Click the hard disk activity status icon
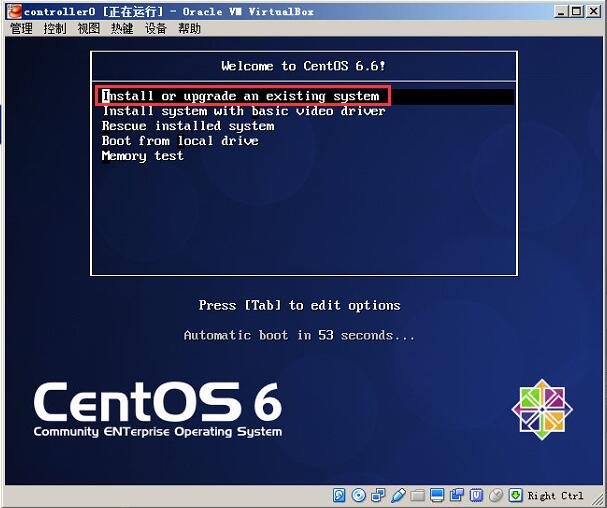The height and width of the screenshot is (508, 607). click(x=339, y=495)
